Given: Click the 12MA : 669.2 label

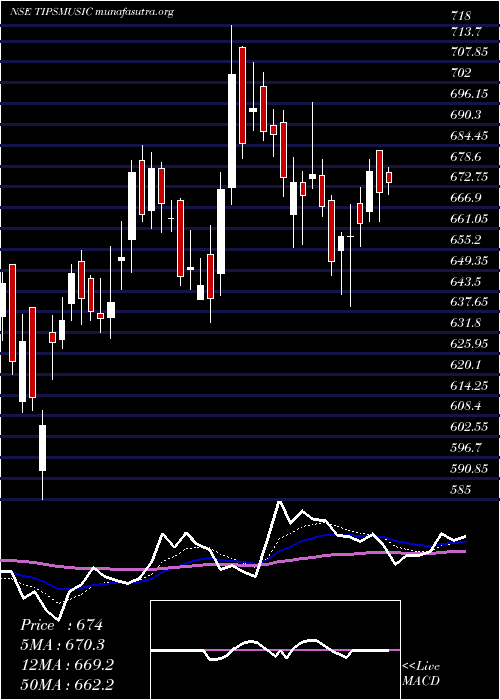Looking at the screenshot, I should pos(67,665).
